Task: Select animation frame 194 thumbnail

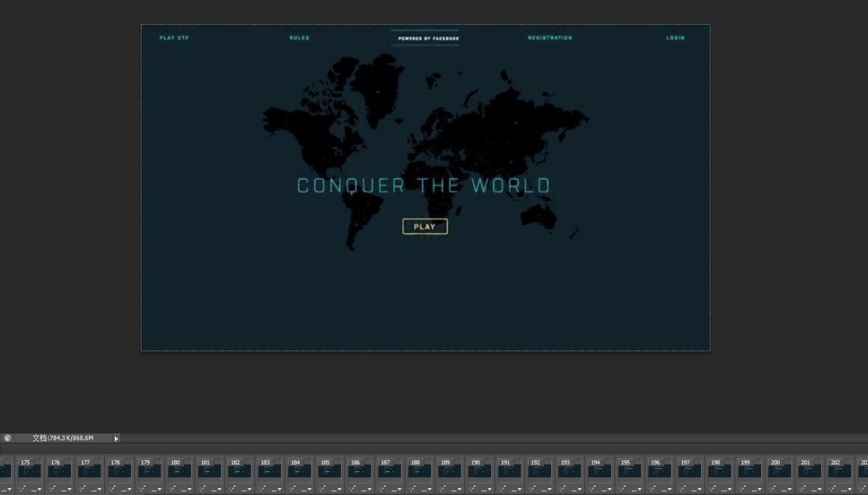Action: click(599, 471)
